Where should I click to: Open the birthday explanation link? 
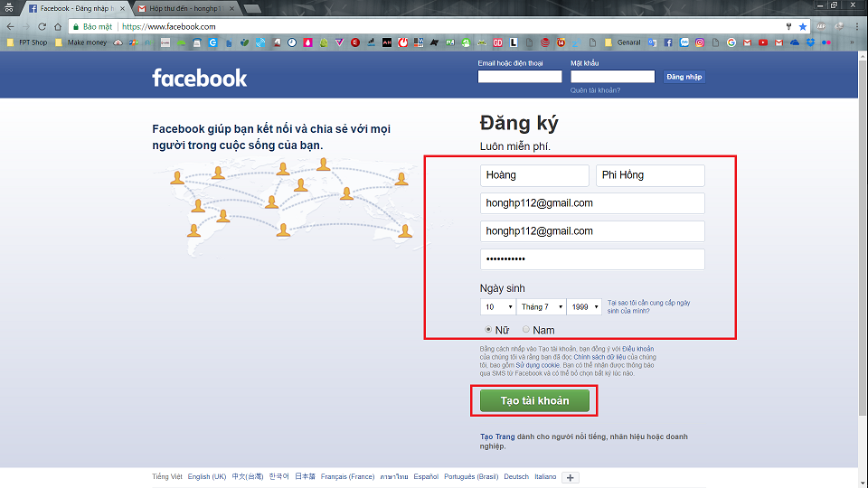tap(649, 306)
